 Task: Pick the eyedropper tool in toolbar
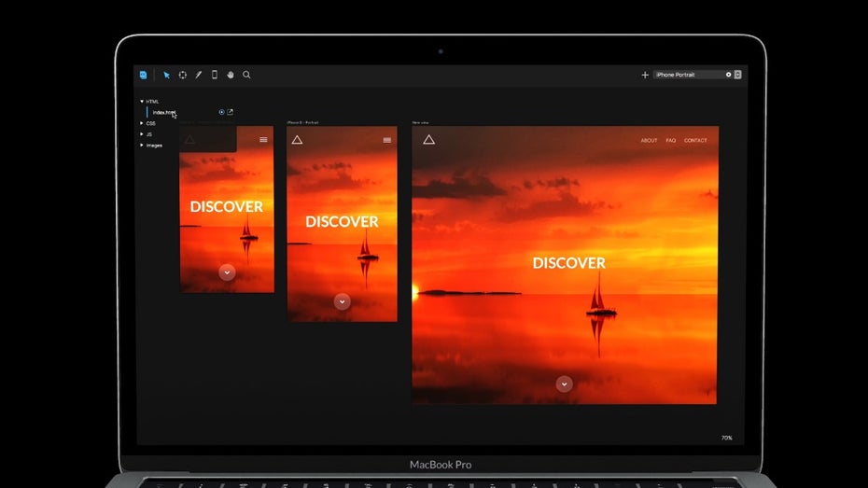199,75
